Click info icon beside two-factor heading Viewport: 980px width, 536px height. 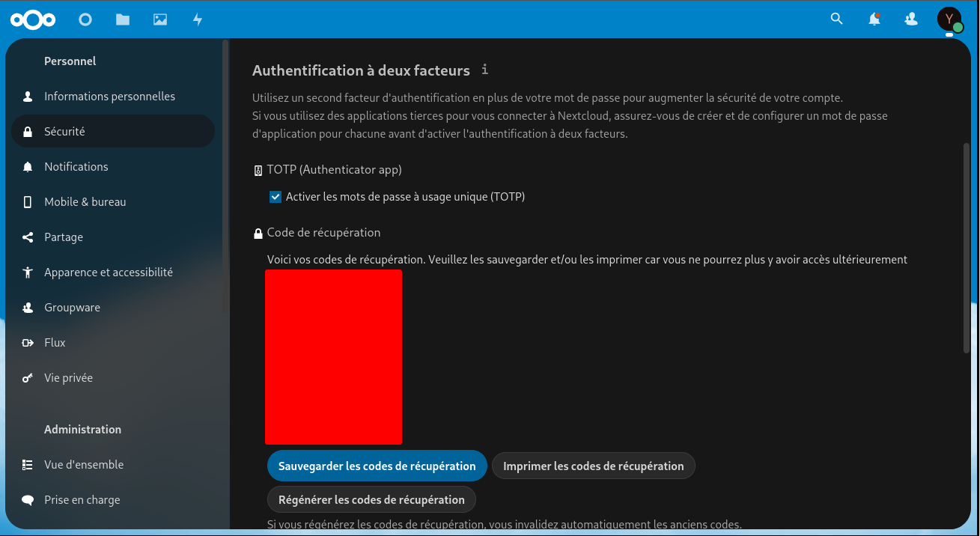[485, 70]
